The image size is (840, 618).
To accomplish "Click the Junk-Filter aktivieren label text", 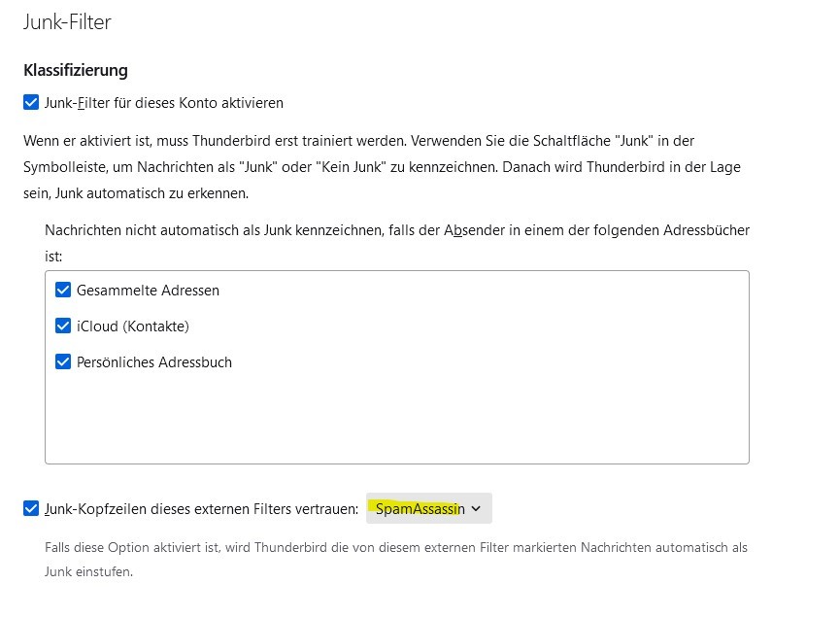I will point(165,103).
